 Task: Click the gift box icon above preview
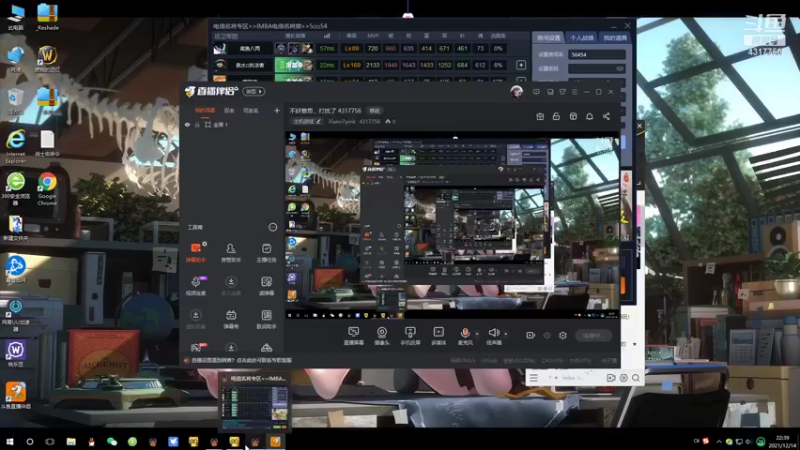click(540, 116)
